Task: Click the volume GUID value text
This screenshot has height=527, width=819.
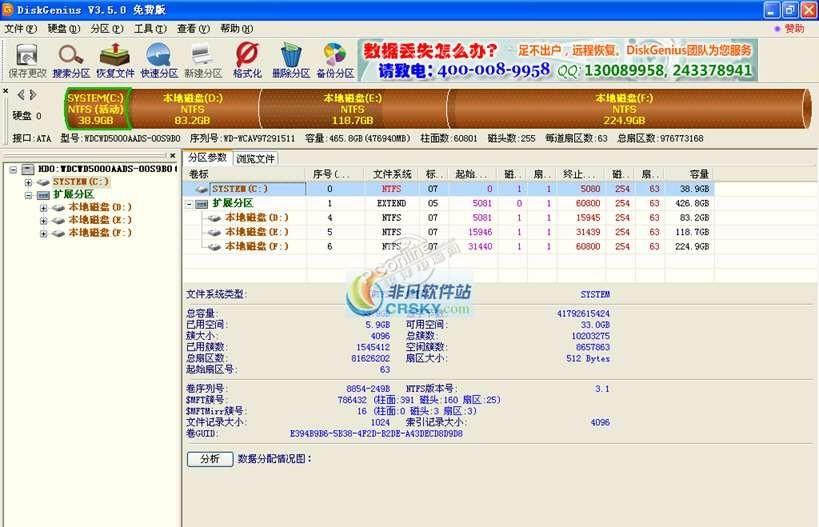Action: tap(376, 434)
